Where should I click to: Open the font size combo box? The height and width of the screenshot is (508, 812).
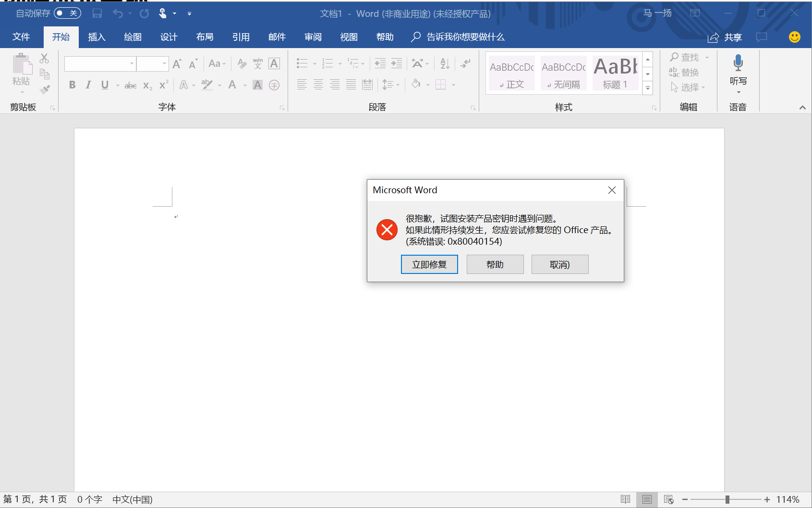tap(153, 63)
